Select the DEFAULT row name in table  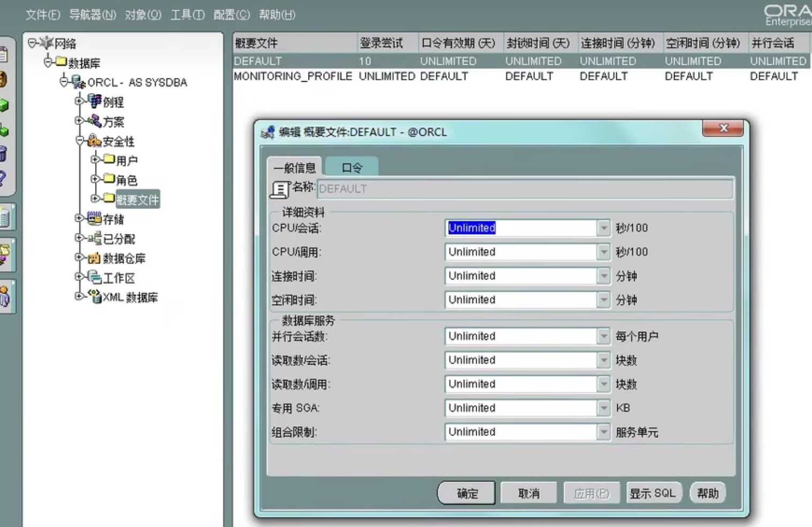coord(257,61)
